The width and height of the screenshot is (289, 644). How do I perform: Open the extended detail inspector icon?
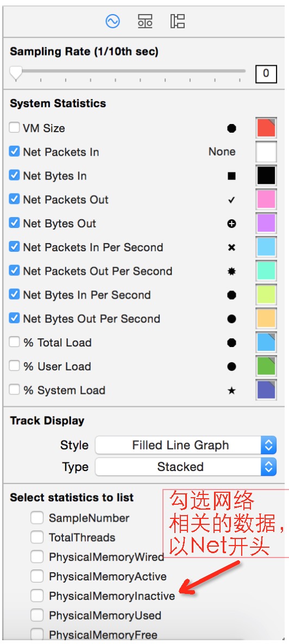178,21
